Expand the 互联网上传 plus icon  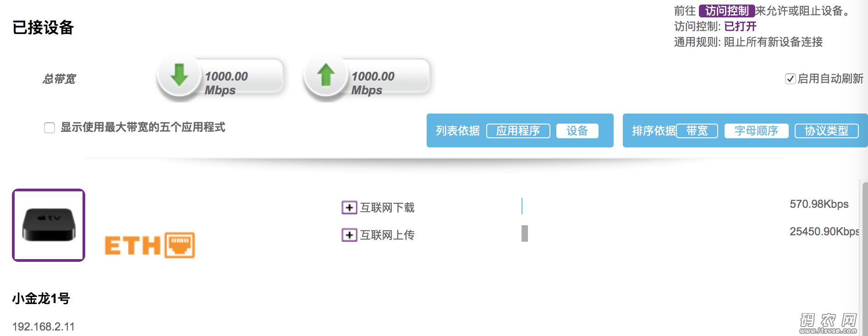click(349, 235)
